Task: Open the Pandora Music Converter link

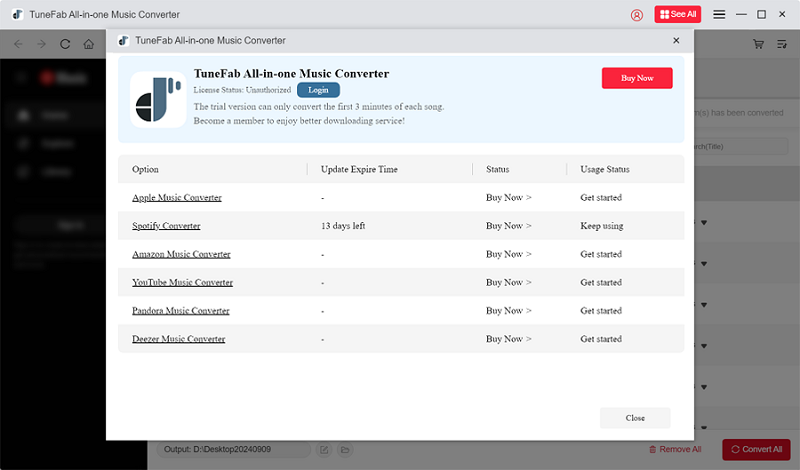Action: 181,310
